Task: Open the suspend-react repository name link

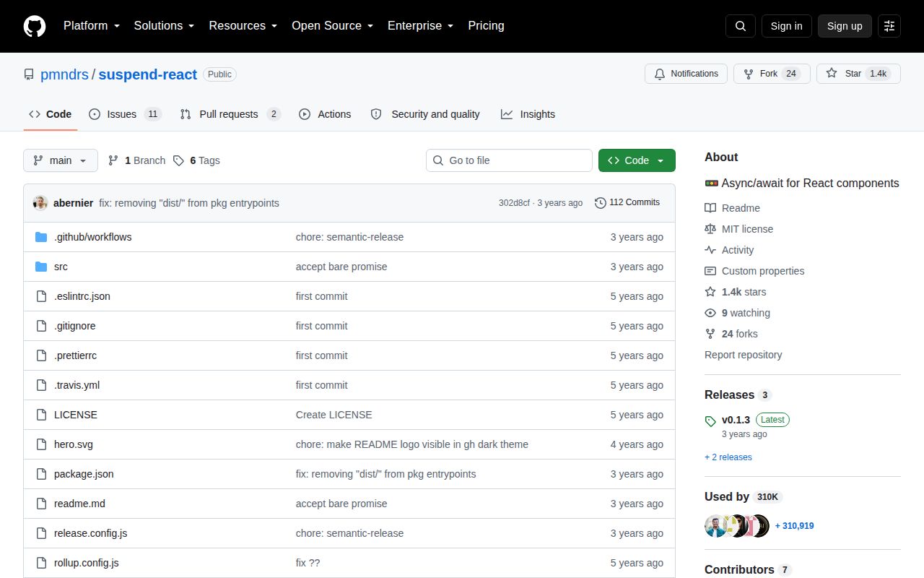Action: tap(147, 74)
